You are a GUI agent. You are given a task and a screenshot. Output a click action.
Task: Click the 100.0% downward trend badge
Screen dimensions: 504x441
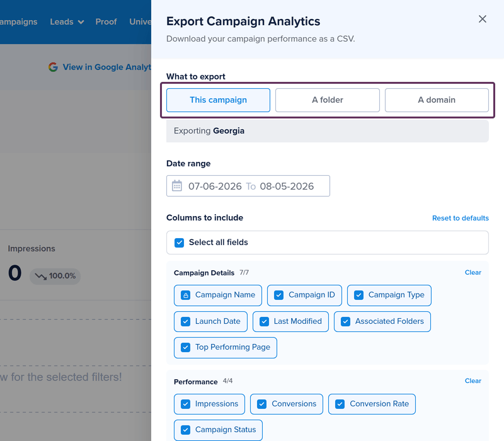pos(55,276)
